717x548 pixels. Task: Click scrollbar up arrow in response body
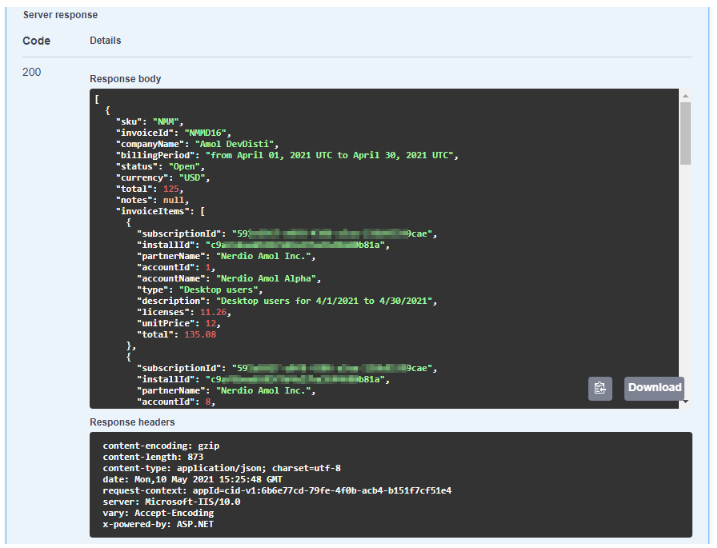(685, 96)
